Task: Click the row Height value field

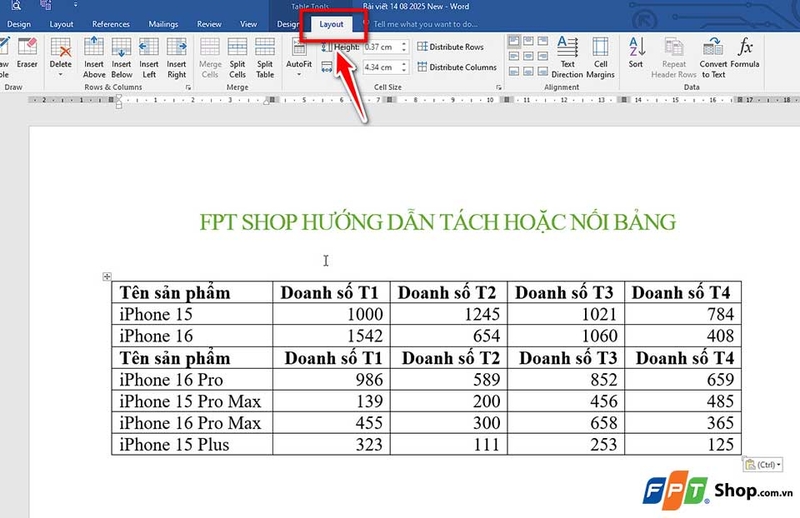Action: (381, 46)
